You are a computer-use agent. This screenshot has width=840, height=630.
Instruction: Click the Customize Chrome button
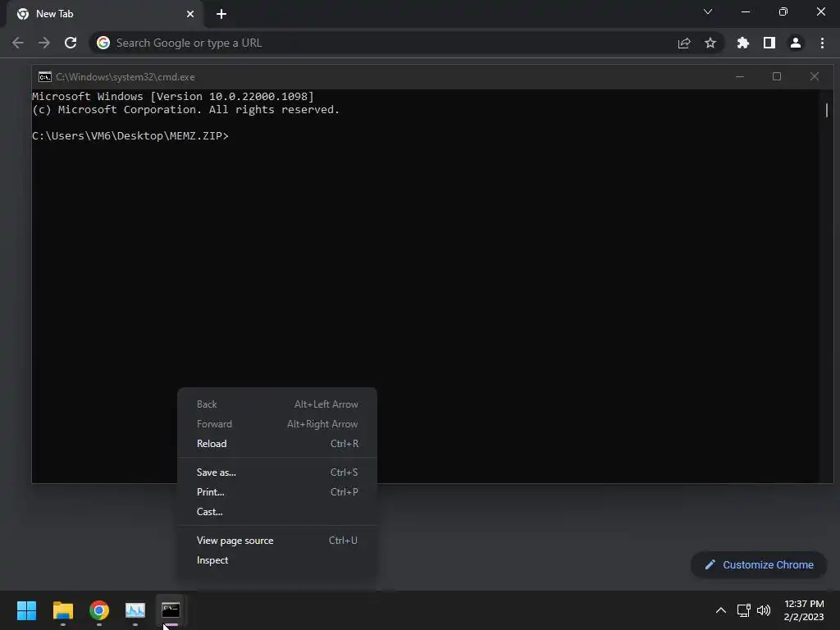[x=759, y=564]
